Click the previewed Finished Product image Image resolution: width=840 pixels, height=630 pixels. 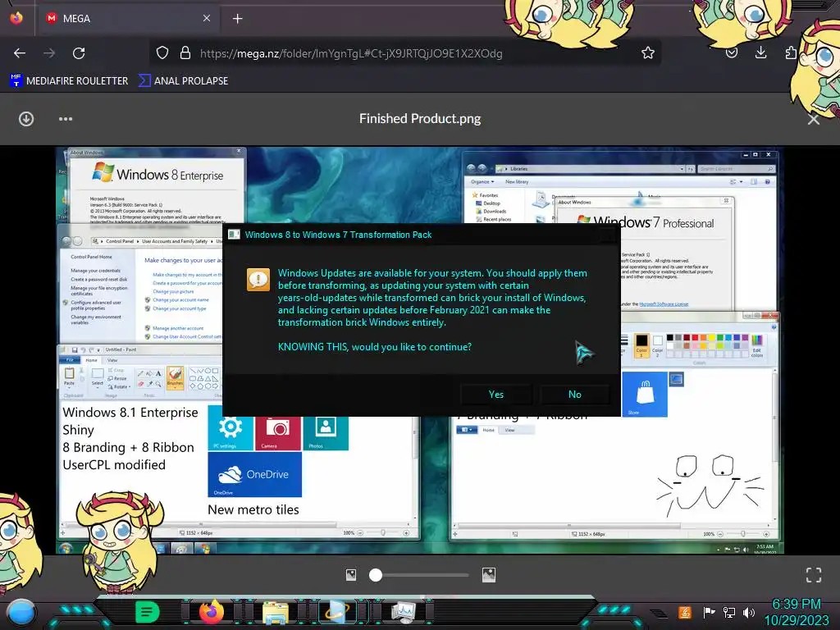click(x=419, y=350)
